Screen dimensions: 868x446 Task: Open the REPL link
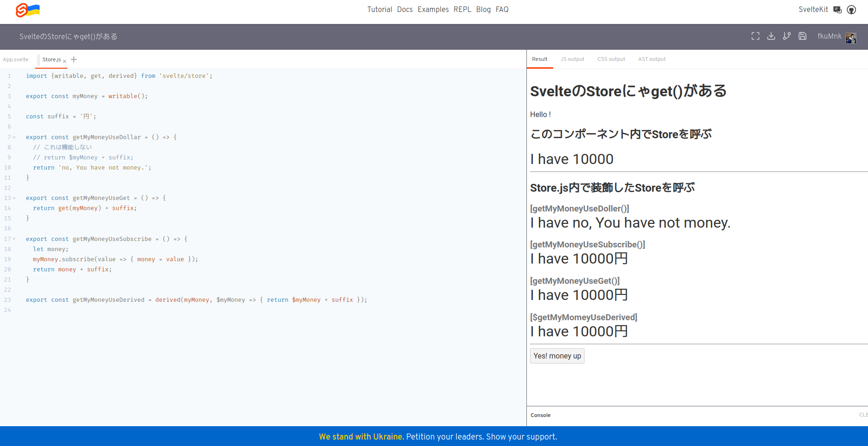(462, 9)
